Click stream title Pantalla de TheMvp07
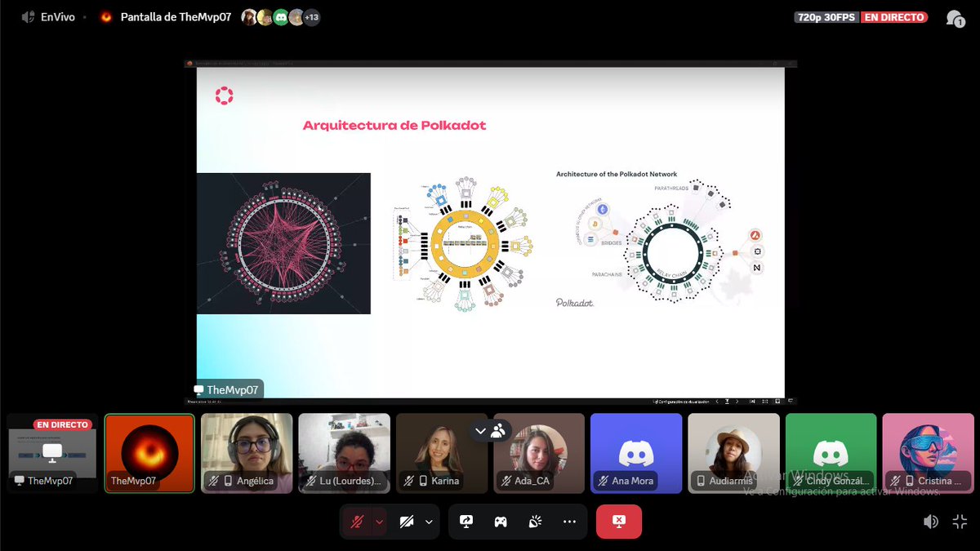 pos(176,16)
